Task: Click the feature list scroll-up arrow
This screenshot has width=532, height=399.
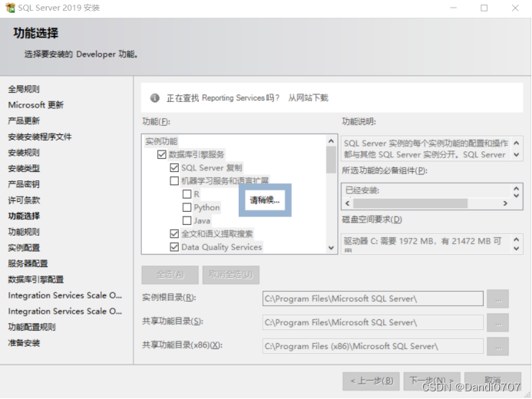Action: point(331,140)
